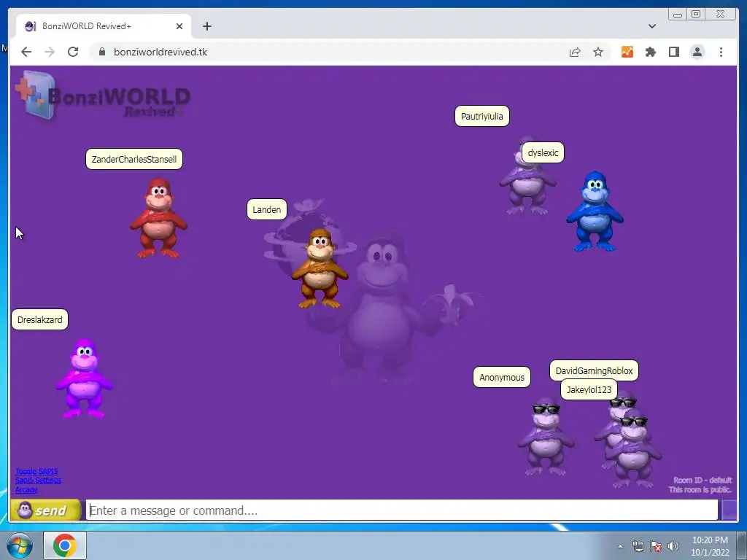Open the Action Center flag icon
747x560 pixels.
point(656,546)
